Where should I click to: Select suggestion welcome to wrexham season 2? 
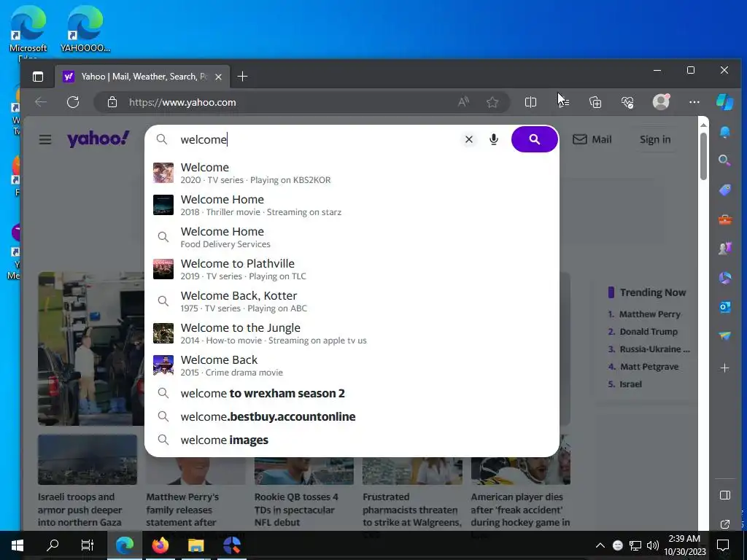click(x=352, y=393)
